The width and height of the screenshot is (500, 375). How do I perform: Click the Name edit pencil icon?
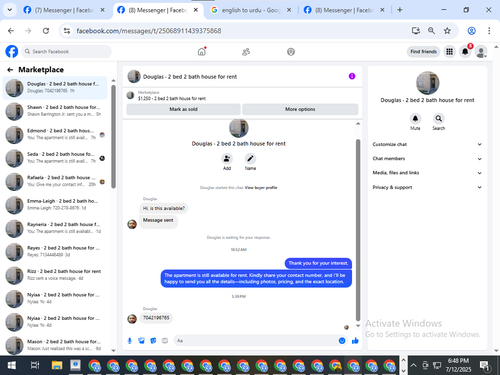(x=250, y=158)
